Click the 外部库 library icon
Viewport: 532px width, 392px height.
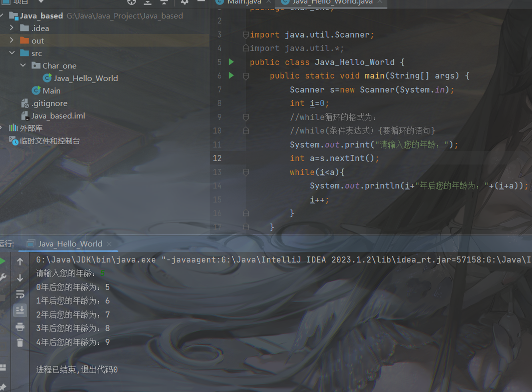(13, 128)
